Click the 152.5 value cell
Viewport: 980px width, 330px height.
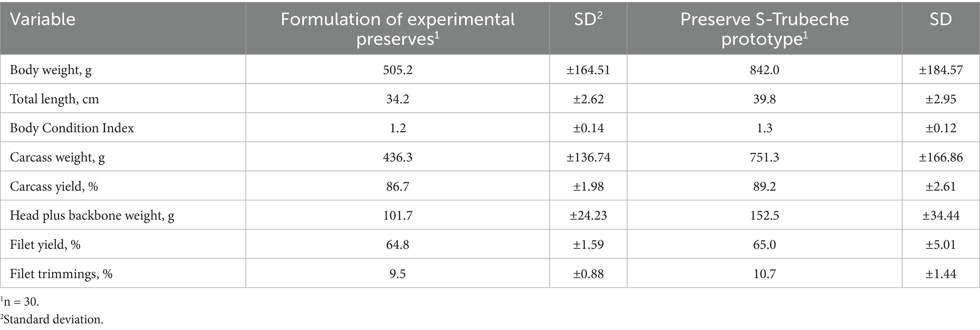coord(764,216)
